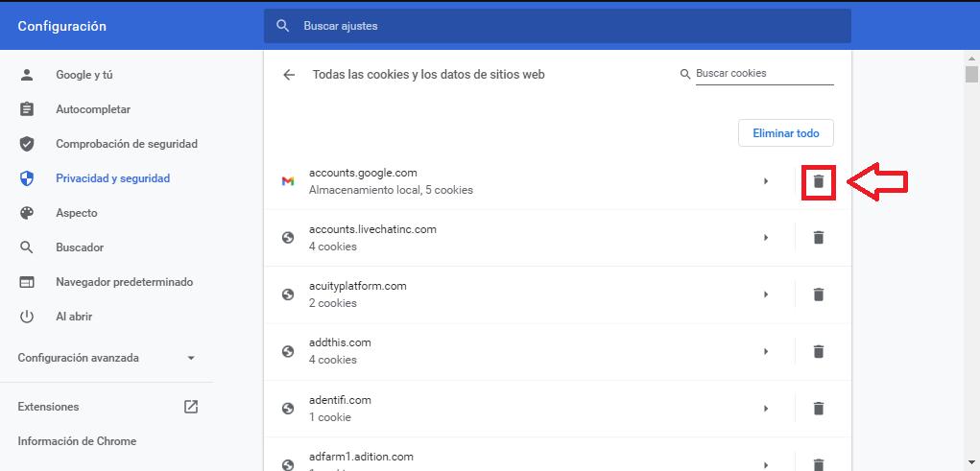This screenshot has height=471, width=980.
Task: Expand acuityplatform.com cookie details arrow
Action: [766, 294]
